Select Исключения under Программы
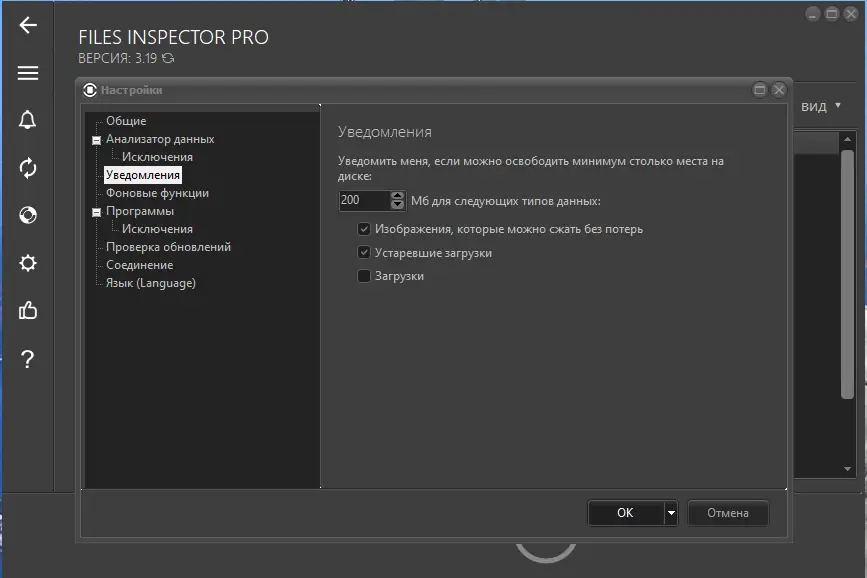The image size is (867, 578). tap(157, 229)
